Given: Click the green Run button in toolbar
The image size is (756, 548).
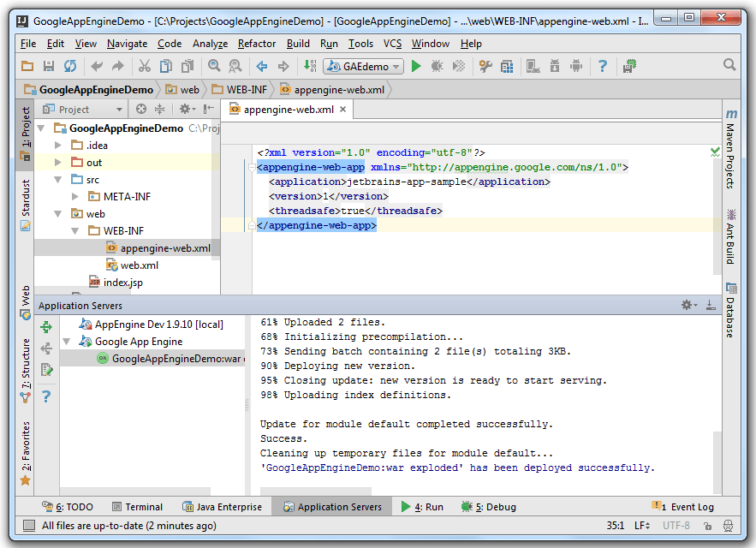Looking at the screenshot, I should click(417, 66).
